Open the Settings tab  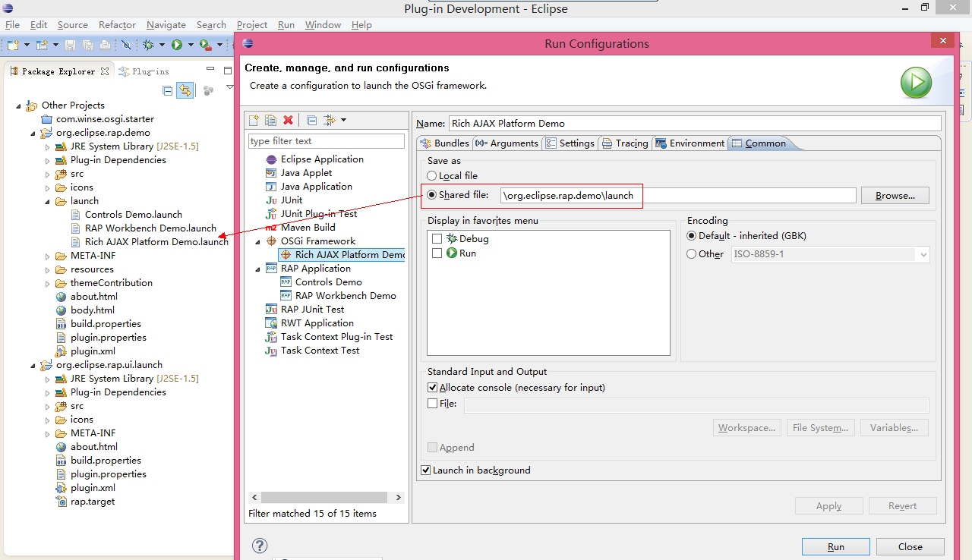(570, 143)
